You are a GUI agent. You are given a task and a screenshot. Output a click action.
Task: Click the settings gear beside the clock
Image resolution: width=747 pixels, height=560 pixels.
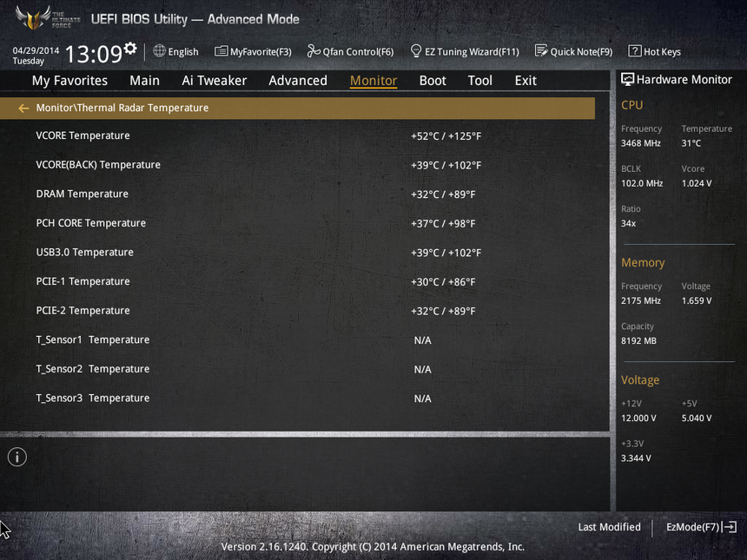[x=130, y=48]
